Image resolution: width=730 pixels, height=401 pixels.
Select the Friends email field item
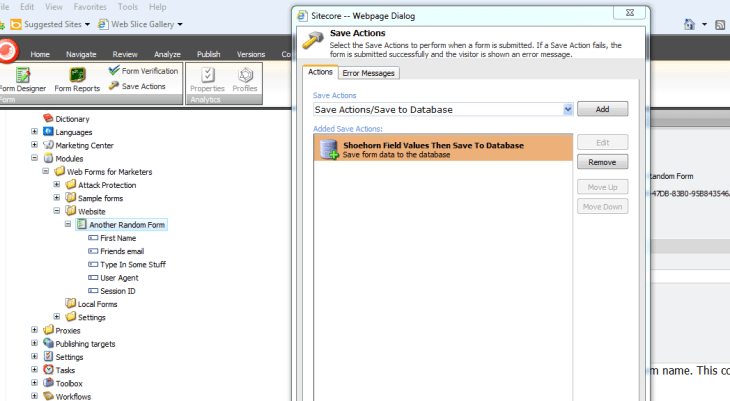124,251
